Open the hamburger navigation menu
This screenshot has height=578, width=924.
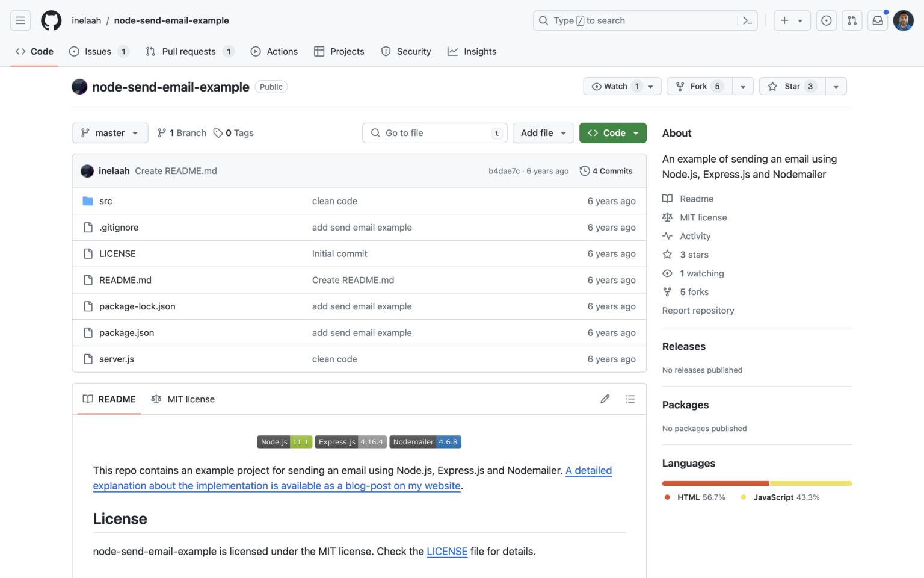pos(20,20)
